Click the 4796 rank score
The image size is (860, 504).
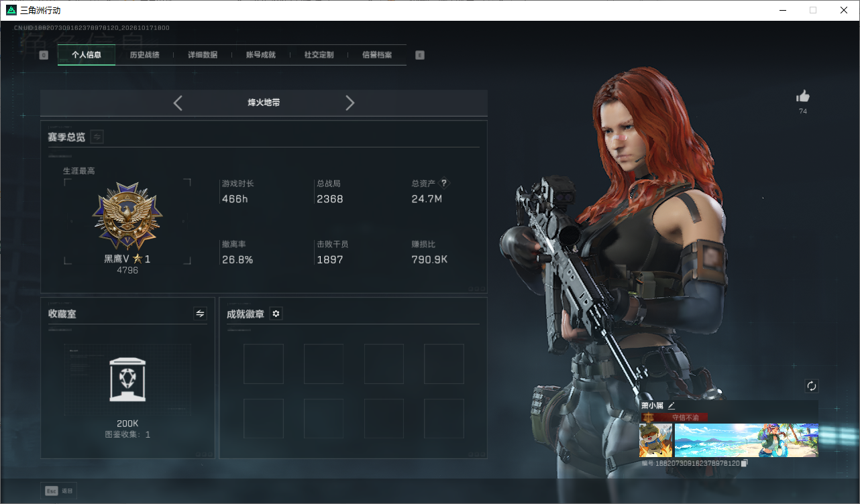(x=127, y=270)
